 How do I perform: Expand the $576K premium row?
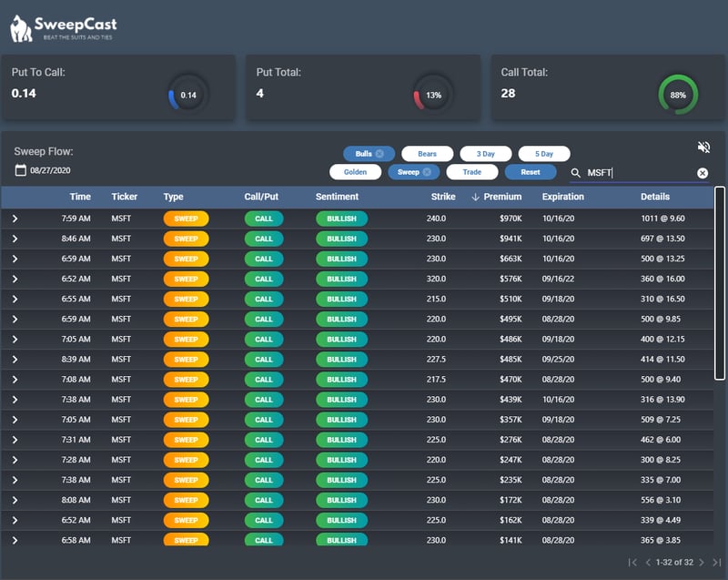pos(15,280)
